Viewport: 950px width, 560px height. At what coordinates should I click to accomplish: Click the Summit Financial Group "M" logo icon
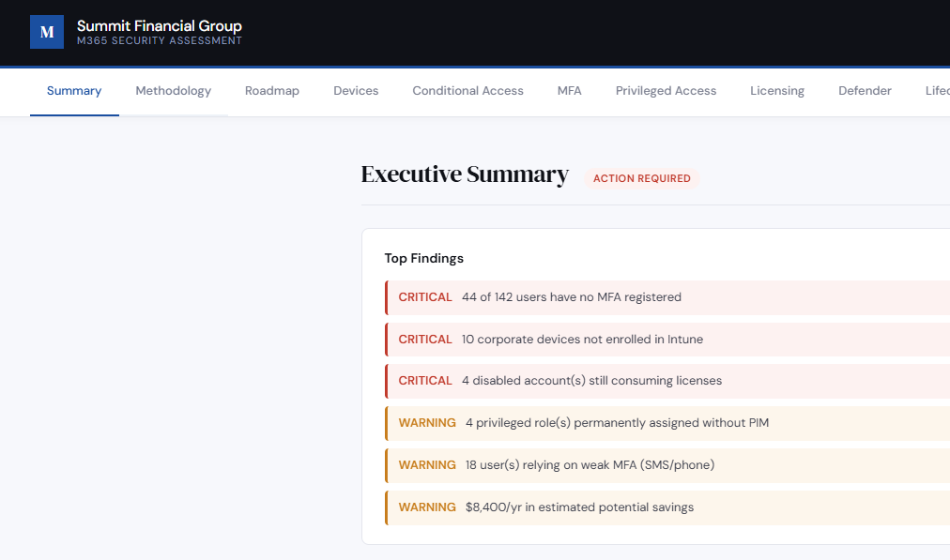(x=47, y=32)
